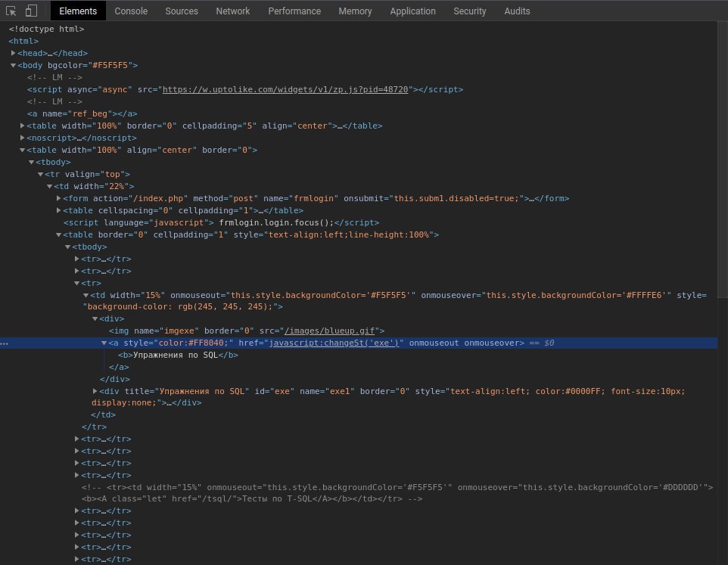This screenshot has width=728, height=565.
Task: Click the vertical scrollbar of the DOM tree
Action: (723, 159)
